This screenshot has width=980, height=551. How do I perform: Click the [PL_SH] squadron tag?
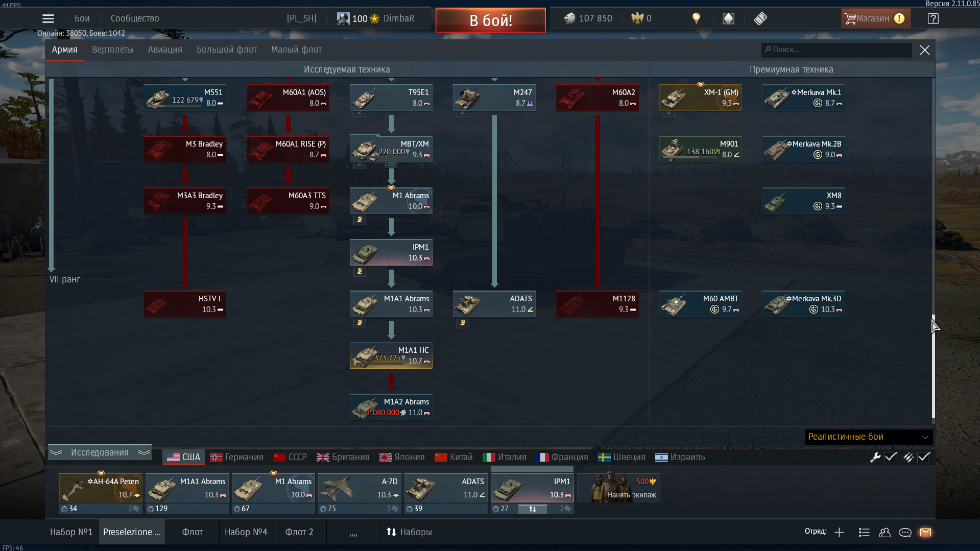[301, 18]
